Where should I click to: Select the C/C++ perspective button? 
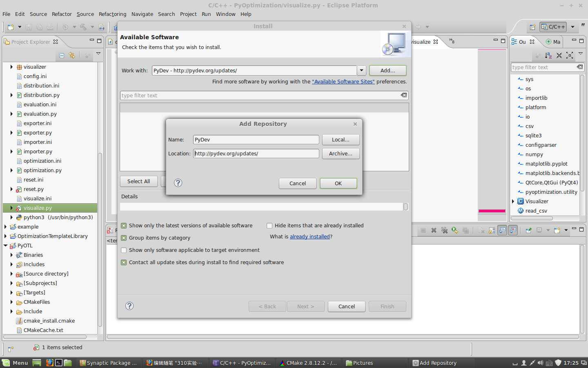tap(553, 27)
